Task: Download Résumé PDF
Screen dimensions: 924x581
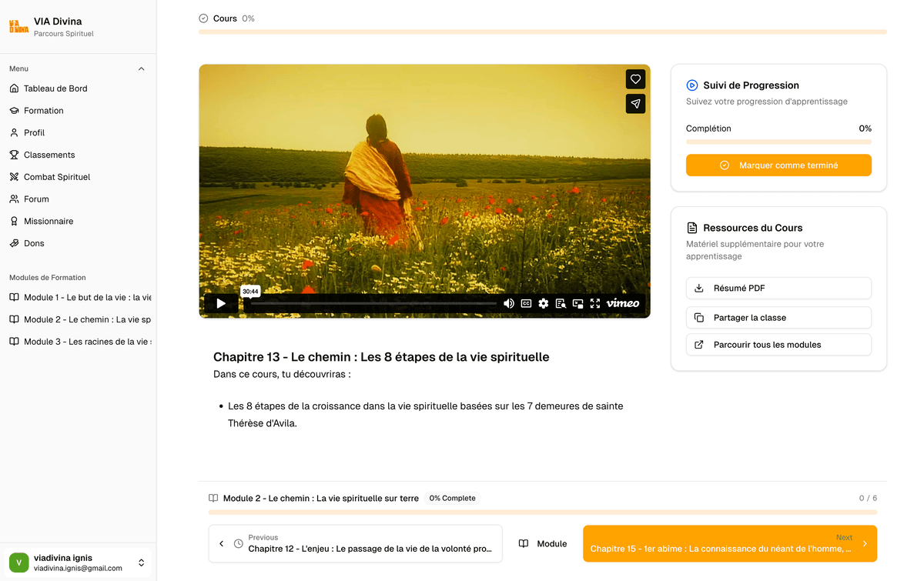Action: [778, 288]
